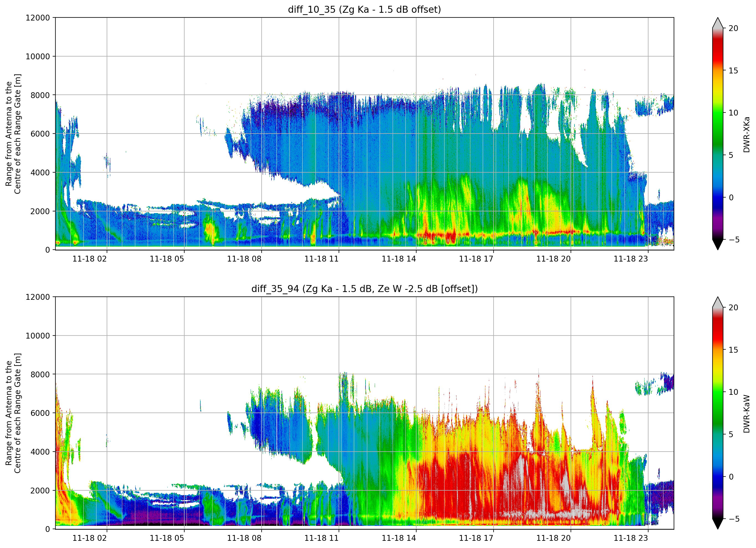The image size is (756, 548).
Task: Click the 11-18 20 label under bottom plot
Action: point(554,538)
